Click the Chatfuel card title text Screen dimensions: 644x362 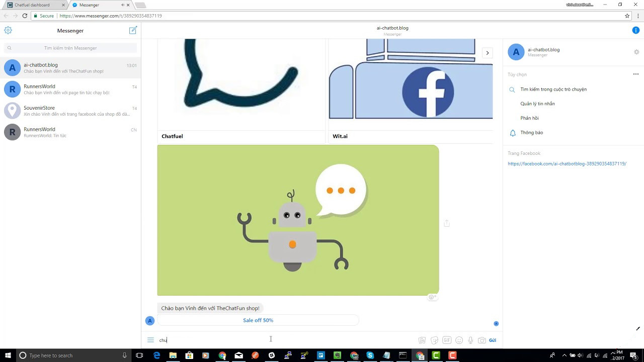pos(172,136)
